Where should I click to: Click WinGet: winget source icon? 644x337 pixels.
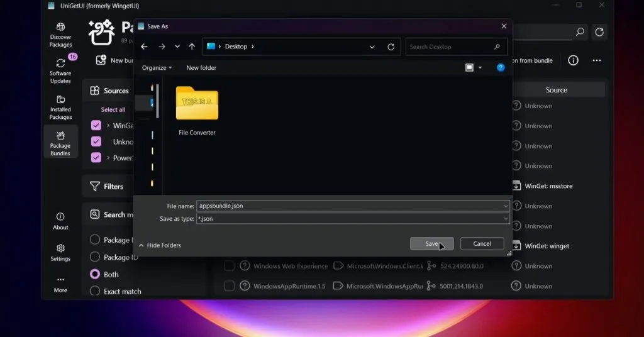click(x=516, y=246)
